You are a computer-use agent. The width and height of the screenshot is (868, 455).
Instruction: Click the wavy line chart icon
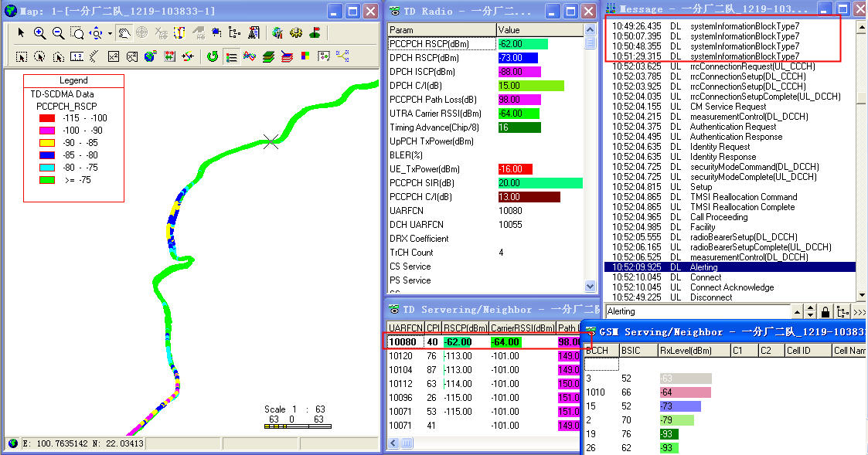pyautogui.click(x=250, y=56)
